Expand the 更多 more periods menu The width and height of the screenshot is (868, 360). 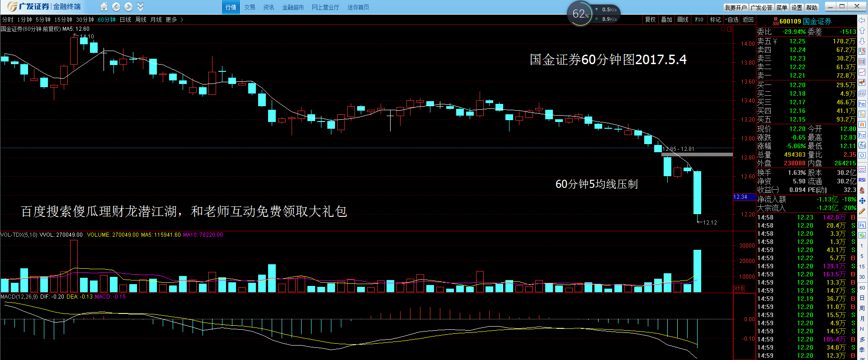click(x=174, y=19)
